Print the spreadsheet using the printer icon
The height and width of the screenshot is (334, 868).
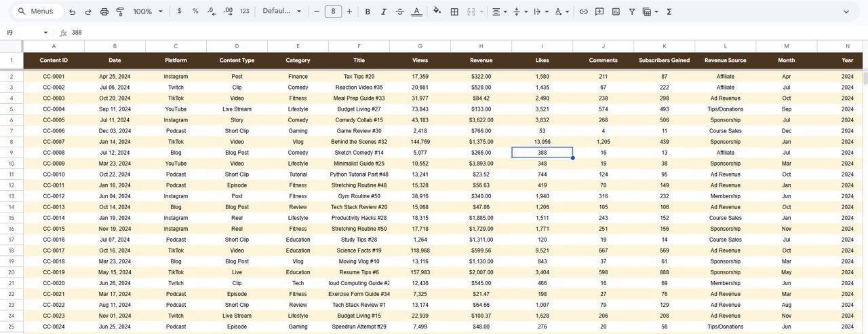click(x=104, y=12)
